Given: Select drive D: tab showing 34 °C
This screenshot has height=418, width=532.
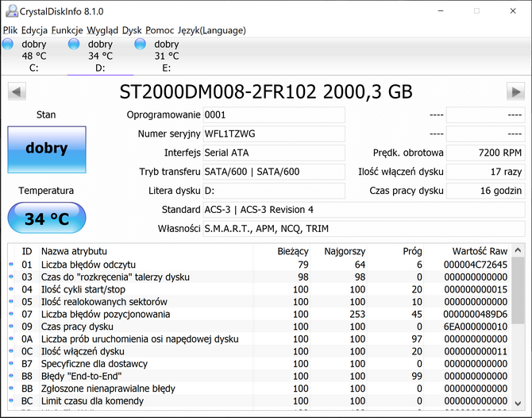Looking at the screenshot, I should coord(100,56).
